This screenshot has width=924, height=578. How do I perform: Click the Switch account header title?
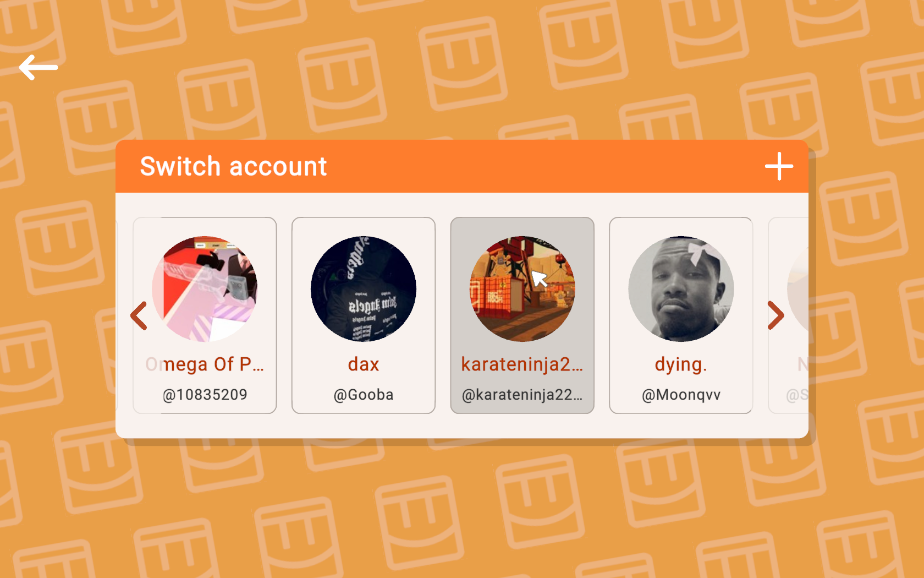(x=233, y=166)
